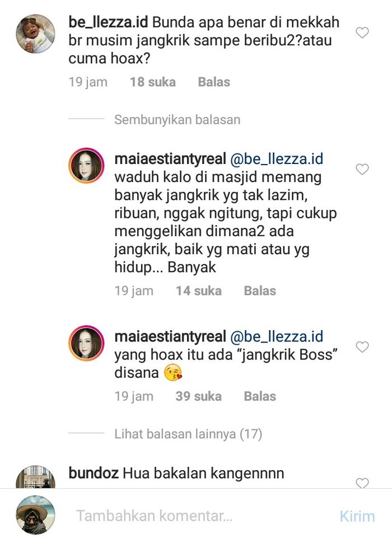The height and width of the screenshot is (539, 392).
Task: Open bundoz username link
Action: 94,474
